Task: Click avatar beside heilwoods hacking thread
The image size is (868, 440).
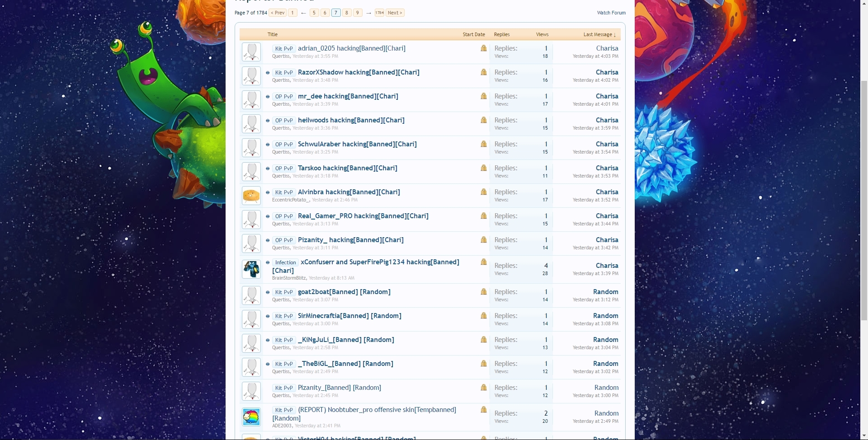Action: point(251,124)
